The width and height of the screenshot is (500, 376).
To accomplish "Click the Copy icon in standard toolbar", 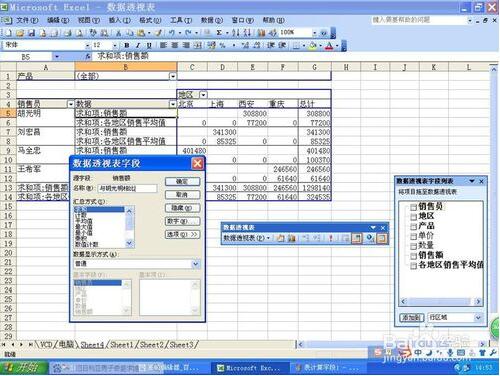I will point(130,33).
